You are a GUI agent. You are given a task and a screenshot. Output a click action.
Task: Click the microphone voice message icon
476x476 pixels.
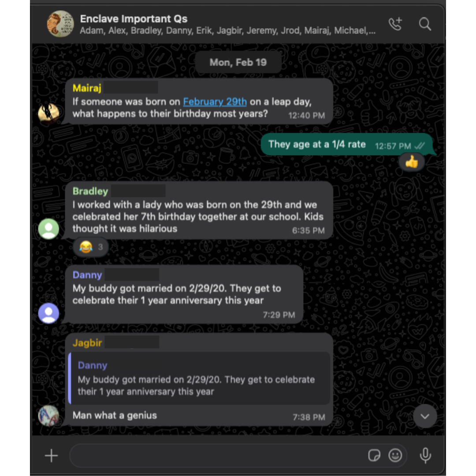click(x=425, y=455)
